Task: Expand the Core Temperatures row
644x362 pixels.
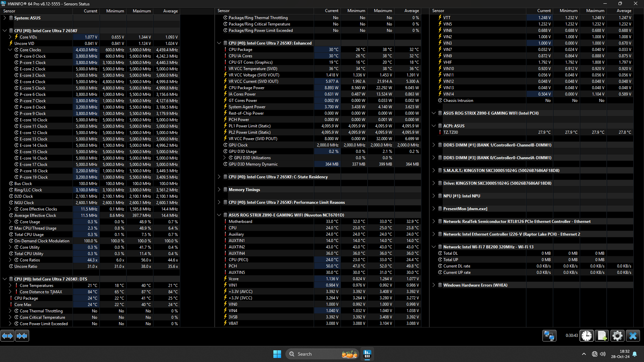Action: (x=10, y=286)
